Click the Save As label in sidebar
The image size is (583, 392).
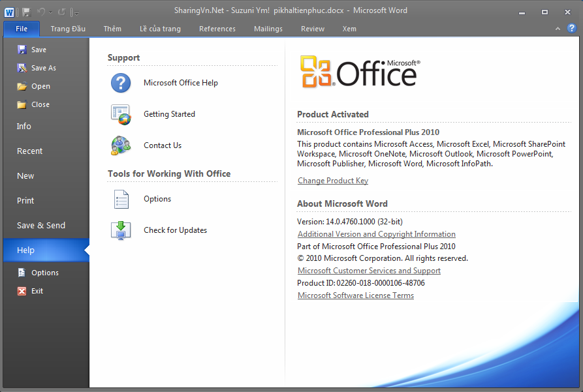pos(44,68)
